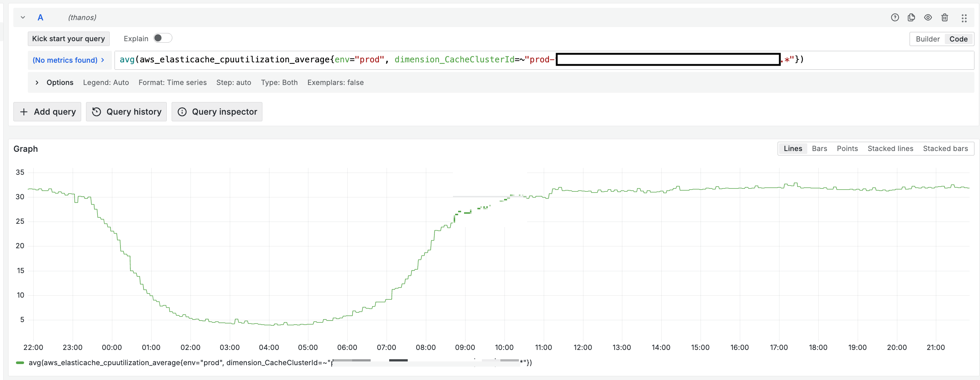
Task: Click the 21:00 time axis label
Action: point(936,348)
